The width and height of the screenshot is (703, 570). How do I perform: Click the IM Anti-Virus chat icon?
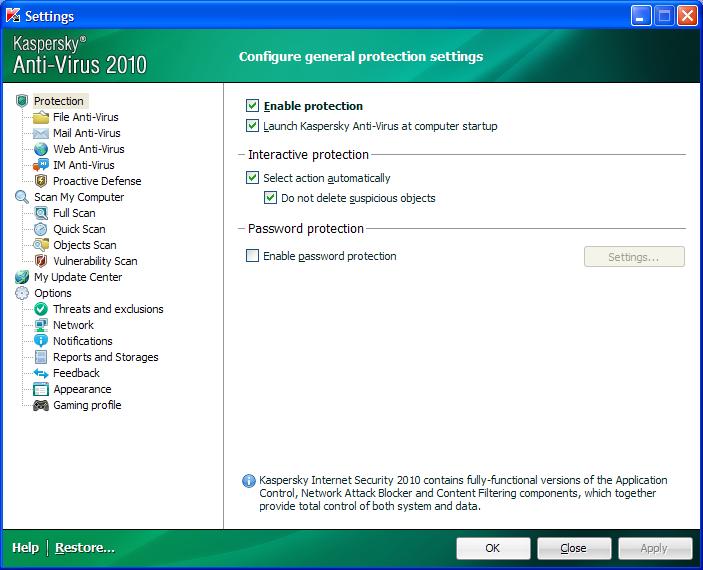click(41, 165)
